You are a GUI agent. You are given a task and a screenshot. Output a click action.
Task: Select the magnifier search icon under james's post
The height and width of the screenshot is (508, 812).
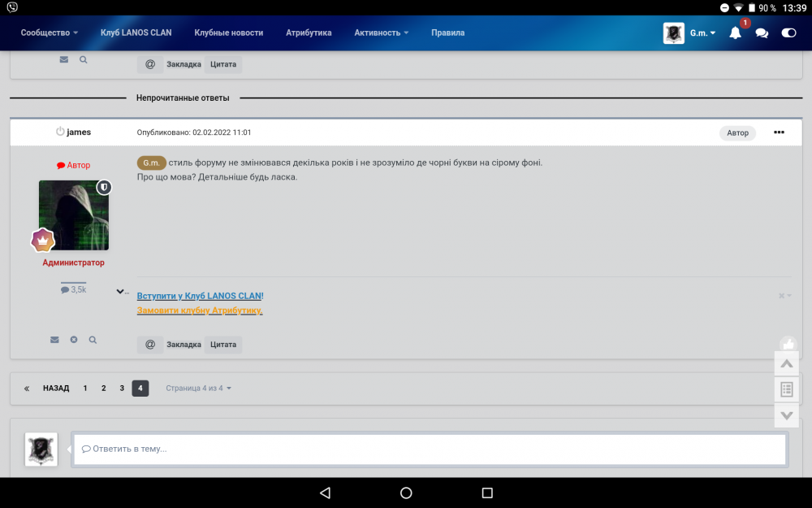click(93, 340)
